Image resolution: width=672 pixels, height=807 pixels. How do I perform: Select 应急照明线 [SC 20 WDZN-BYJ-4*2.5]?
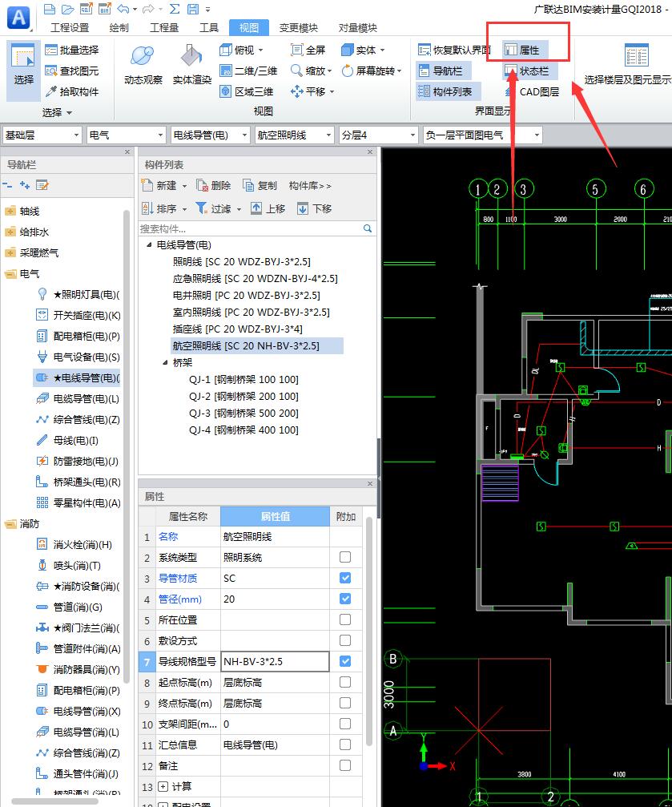256,278
